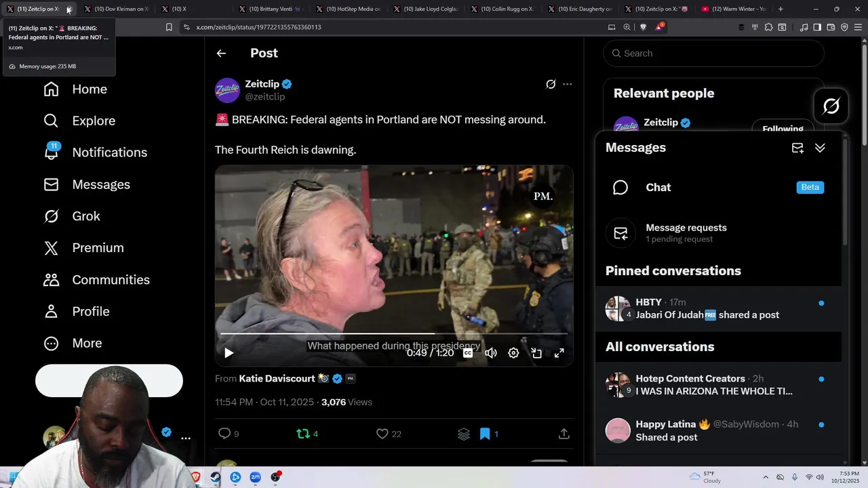Compose a new message in Messages panel
Viewport: 868px width, 488px height.
[797, 148]
